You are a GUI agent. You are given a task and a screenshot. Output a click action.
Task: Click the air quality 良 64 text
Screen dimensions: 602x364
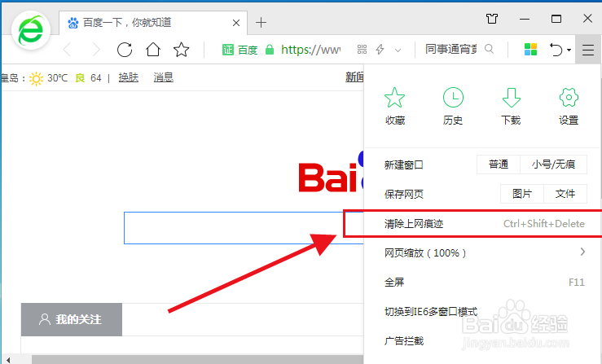(88, 78)
